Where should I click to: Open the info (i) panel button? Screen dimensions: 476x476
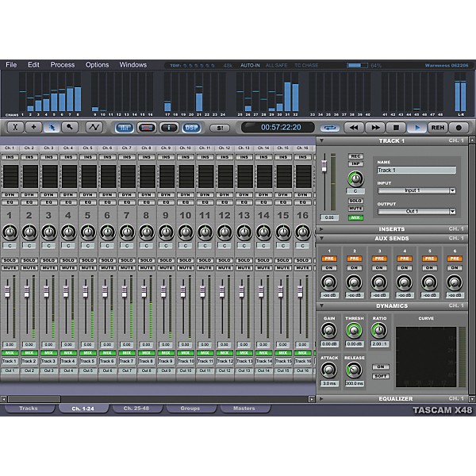click(169, 128)
